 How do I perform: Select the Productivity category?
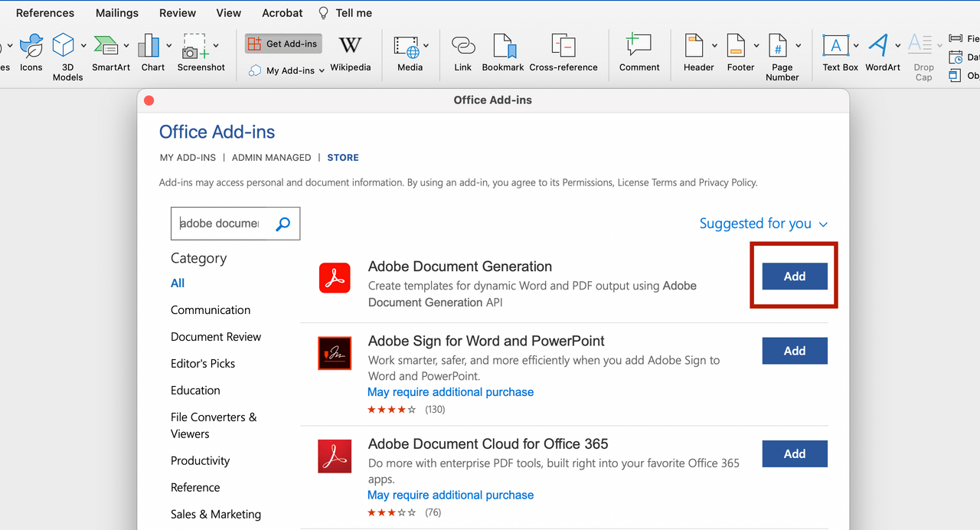200,461
